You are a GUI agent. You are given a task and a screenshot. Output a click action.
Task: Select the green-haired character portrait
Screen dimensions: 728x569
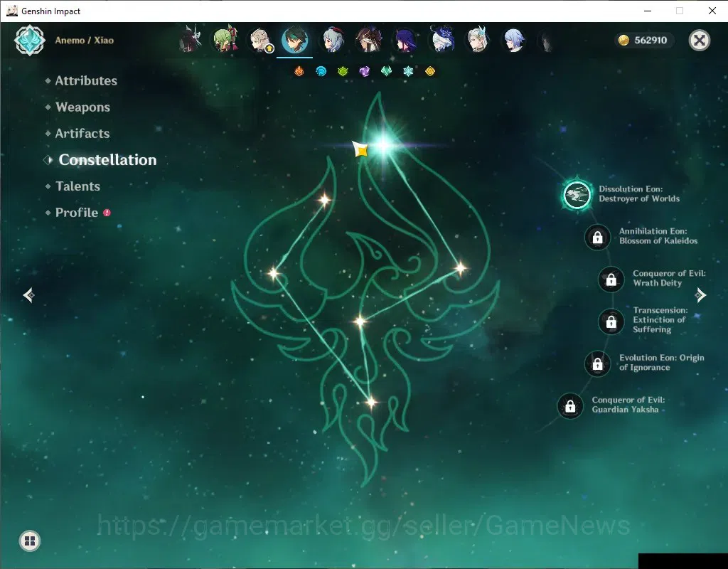point(225,40)
